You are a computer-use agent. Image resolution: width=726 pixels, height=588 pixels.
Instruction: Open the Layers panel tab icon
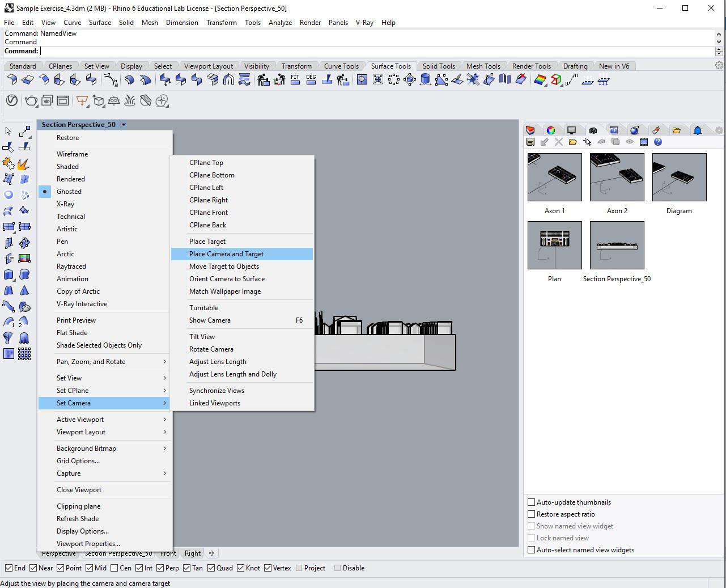[530, 130]
